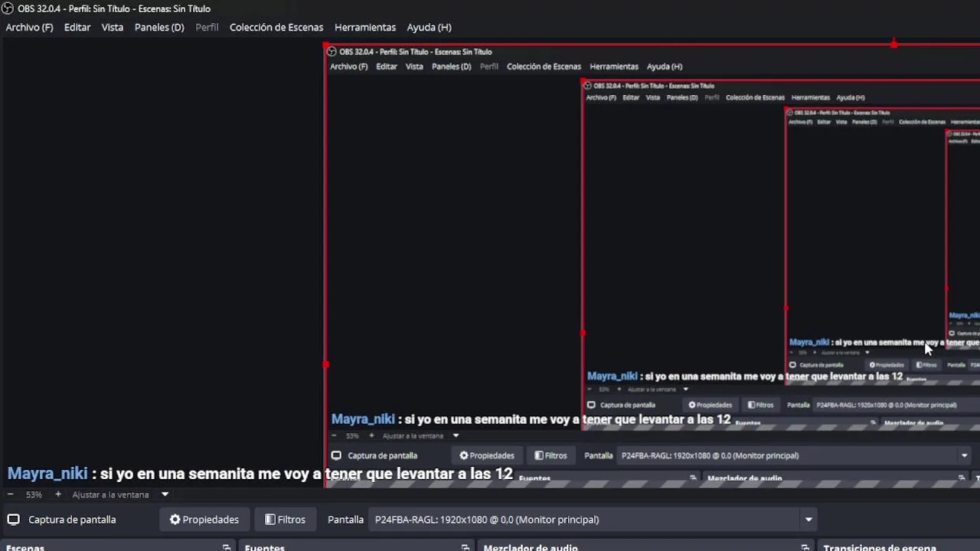Click main 'Ajustar a la ventana' scaling label

click(x=110, y=494)
